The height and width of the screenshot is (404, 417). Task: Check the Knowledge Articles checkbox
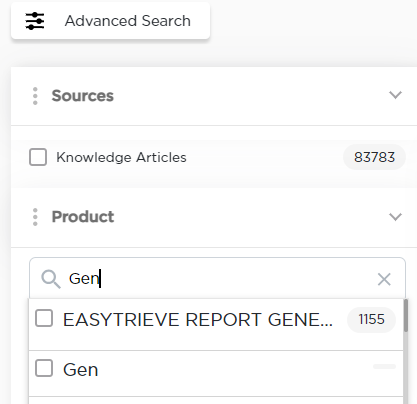point(38,157)
